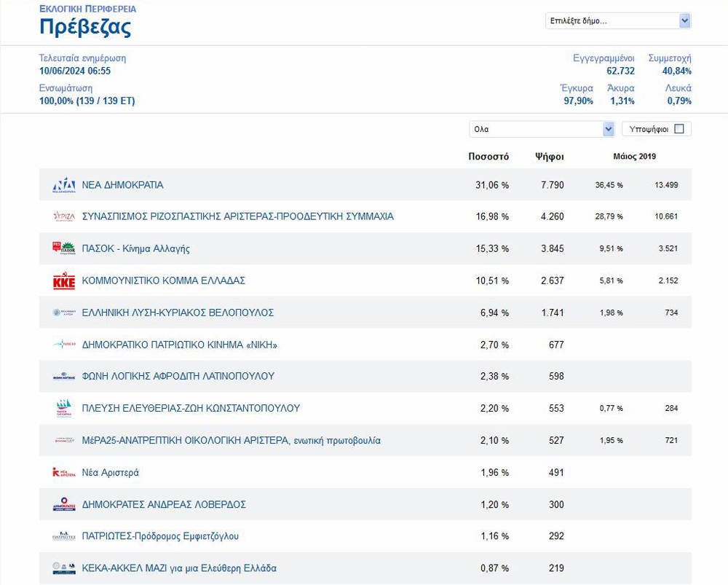Enable the Υποψήφιοι checkbox
Image resolution: width=728 pixels, height=585 pixels.
point(679,129)
